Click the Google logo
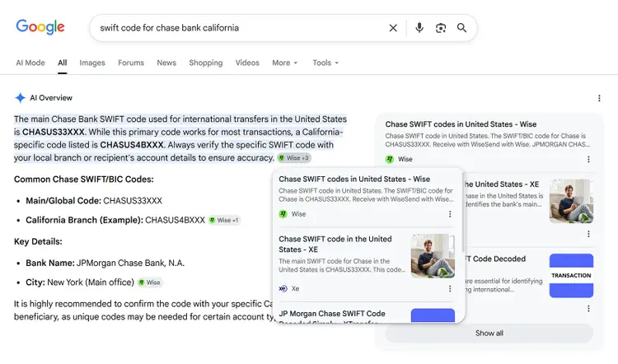 click(40, 27)
